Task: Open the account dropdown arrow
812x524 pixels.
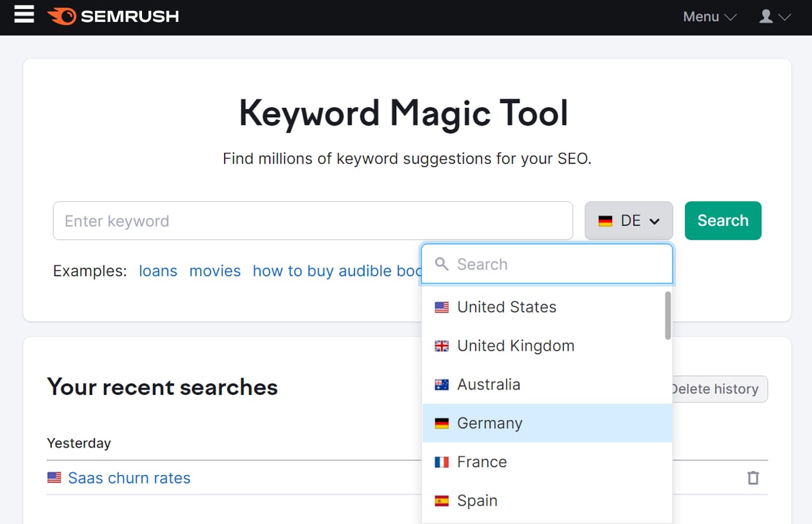Action: click(784, 17)
